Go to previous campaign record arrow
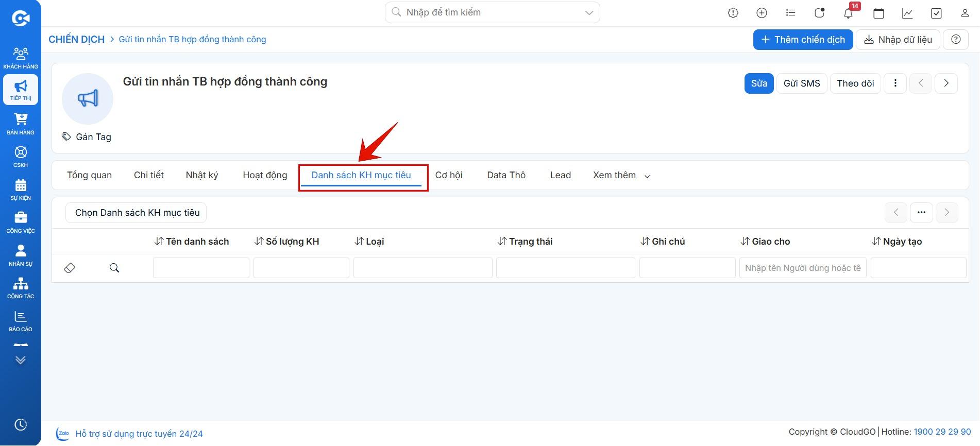 [921, 83]
